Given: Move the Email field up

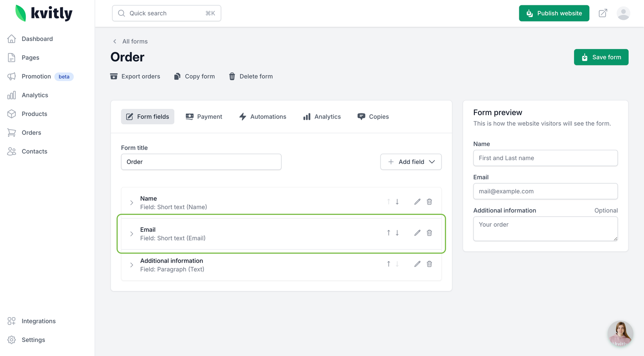Looking at the screenshot, I should coord(388,233).
